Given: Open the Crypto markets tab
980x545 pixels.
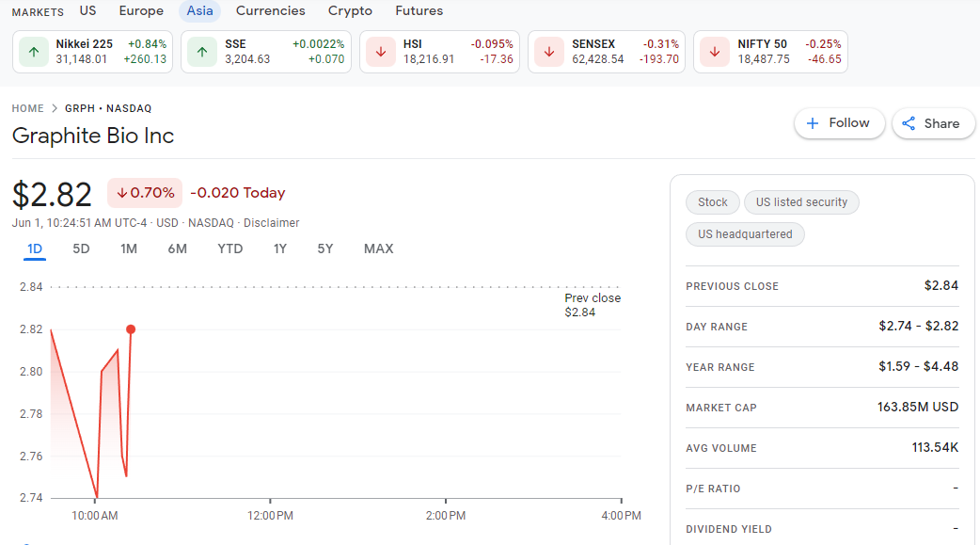Looking at the screenshot, I should tap(350, 10).
